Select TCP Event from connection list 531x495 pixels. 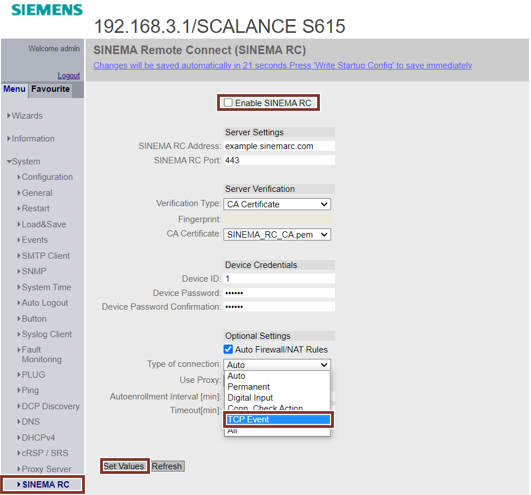click(278, 419)
